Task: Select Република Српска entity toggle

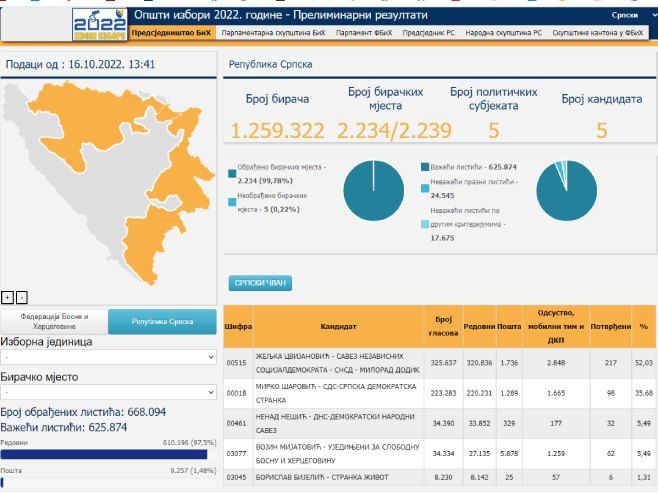Action: (162, 321)
